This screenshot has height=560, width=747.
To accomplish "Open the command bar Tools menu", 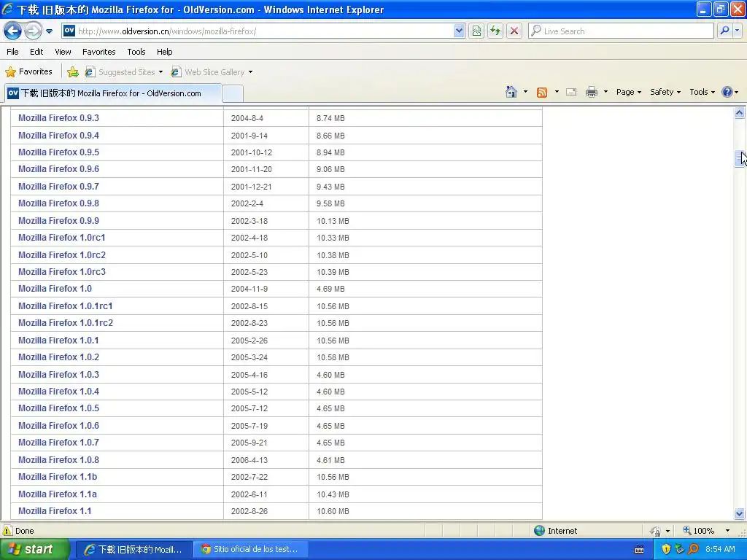I will 702,92.
